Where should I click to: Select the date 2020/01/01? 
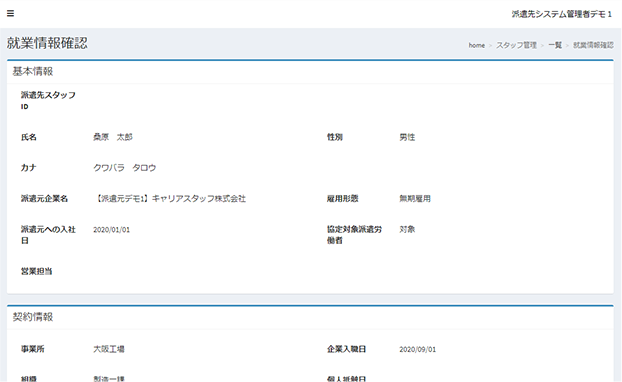[111, 230]
